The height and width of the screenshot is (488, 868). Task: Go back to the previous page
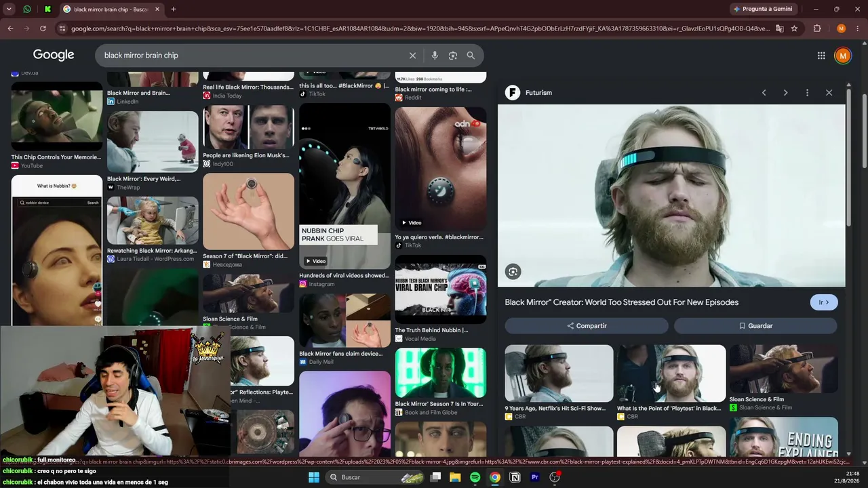[10, 28]
